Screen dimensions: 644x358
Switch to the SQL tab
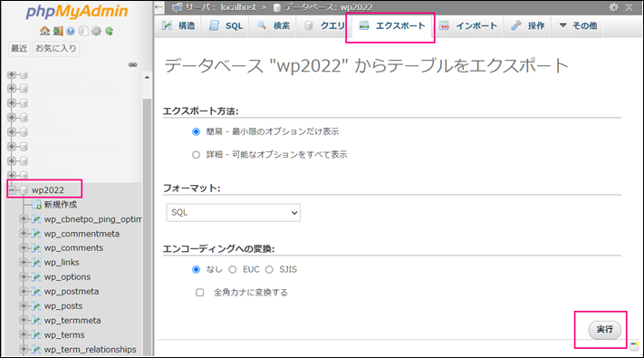click(x=226, y=25)
